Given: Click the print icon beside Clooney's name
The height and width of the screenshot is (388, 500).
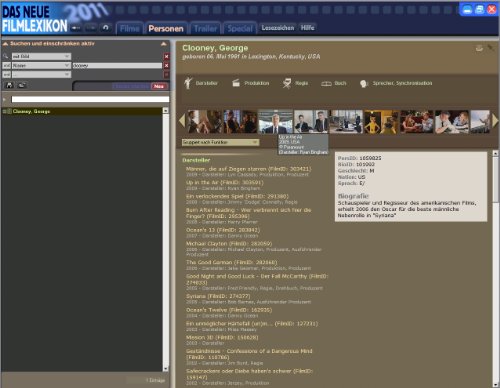Looking at the screenshot, I should (x=479, y=49).
